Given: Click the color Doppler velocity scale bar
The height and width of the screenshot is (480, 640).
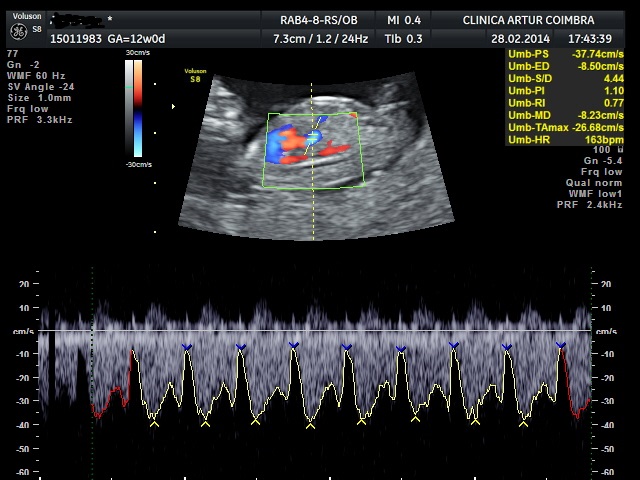Looking at the screenshot, I should 138,108.
